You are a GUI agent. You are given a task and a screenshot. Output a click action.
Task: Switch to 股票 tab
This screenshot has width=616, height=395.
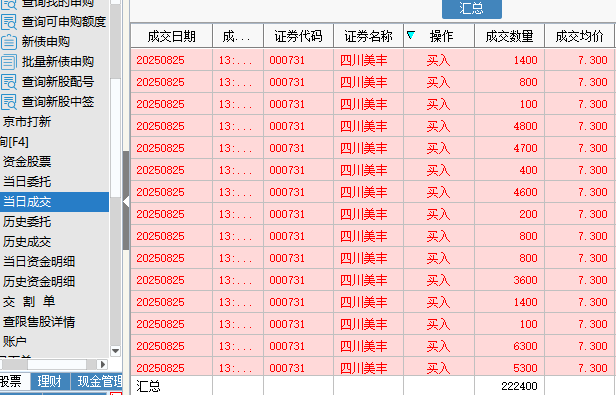tap(15, 381)
